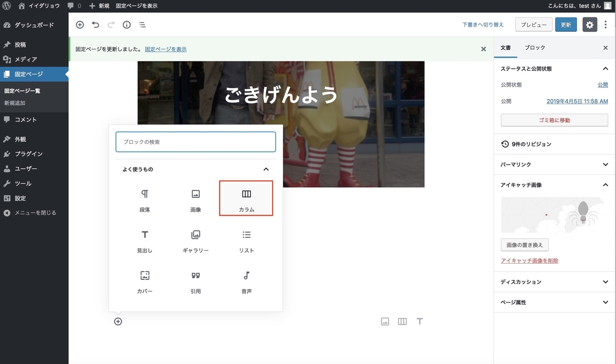Click the WordPress logo in admin bar
This screenshot has height=364, width=616.
point(7,6)
